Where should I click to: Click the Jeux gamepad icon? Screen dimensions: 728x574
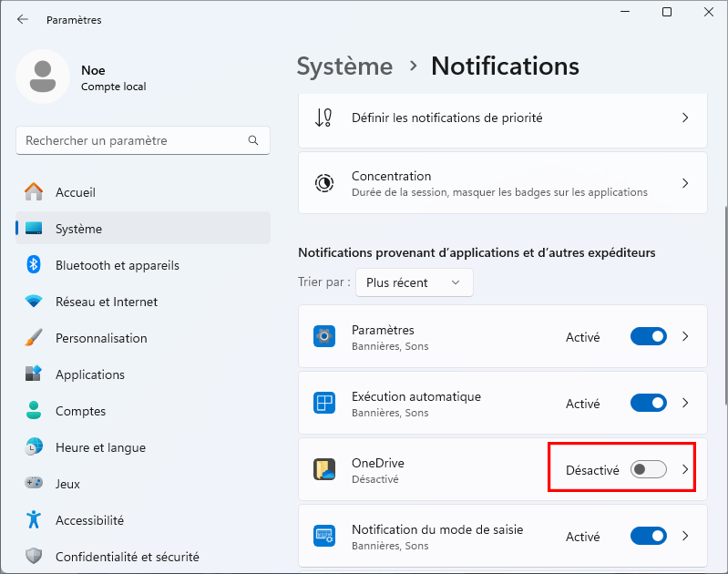[x=34, y=483]
